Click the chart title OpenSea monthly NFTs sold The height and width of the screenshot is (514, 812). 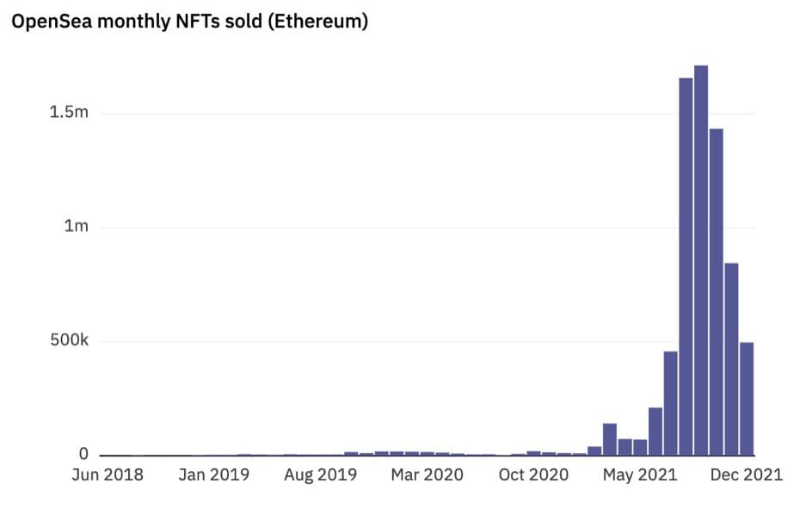[x=189, y=21]
